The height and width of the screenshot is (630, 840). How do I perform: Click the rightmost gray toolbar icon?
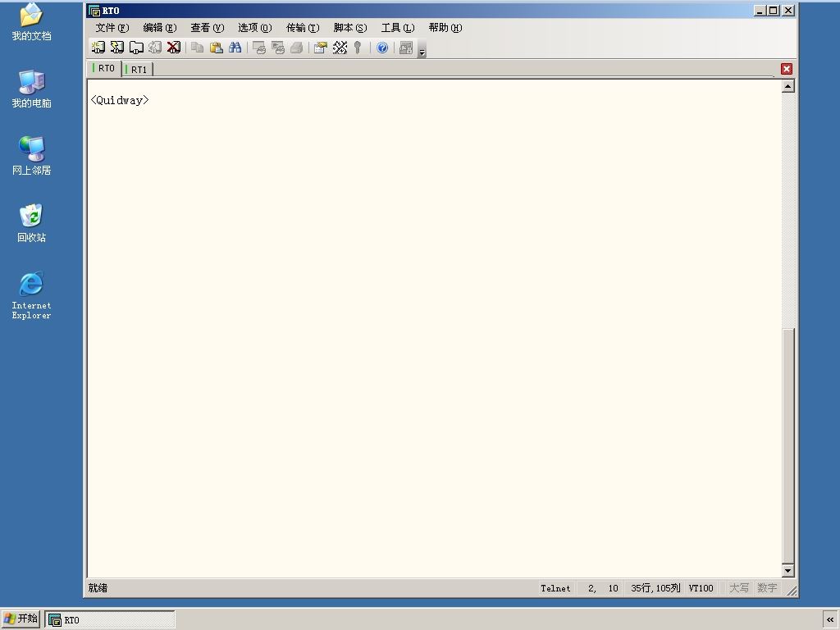pos(406,48)
